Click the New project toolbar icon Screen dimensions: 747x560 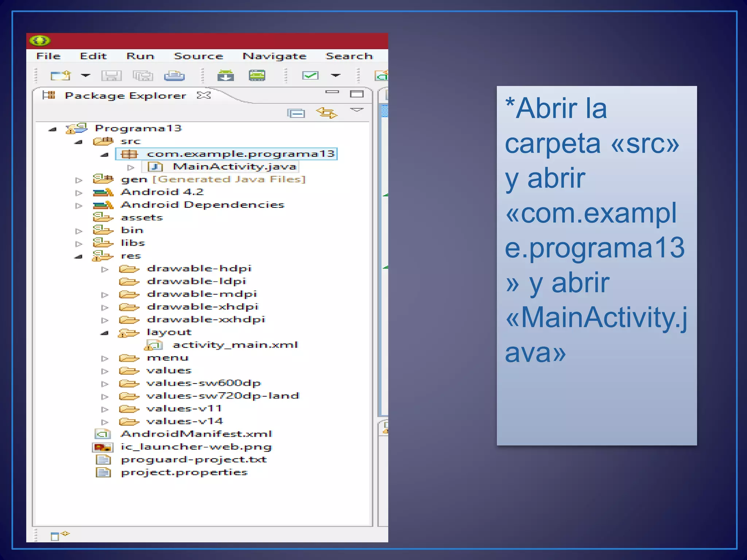61,75
